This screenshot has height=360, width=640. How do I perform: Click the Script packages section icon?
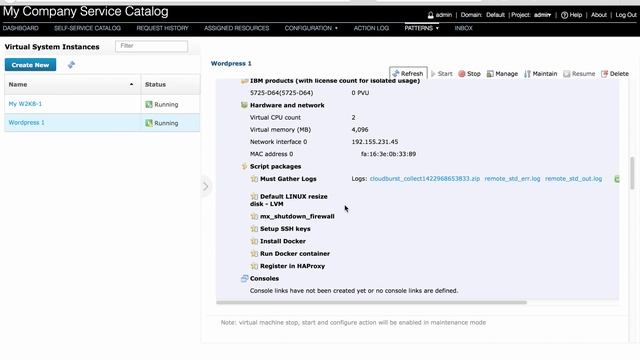point(244,166)
